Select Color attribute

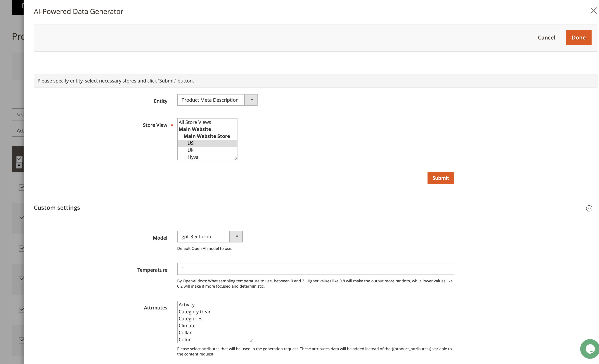[x=215, y=339]
